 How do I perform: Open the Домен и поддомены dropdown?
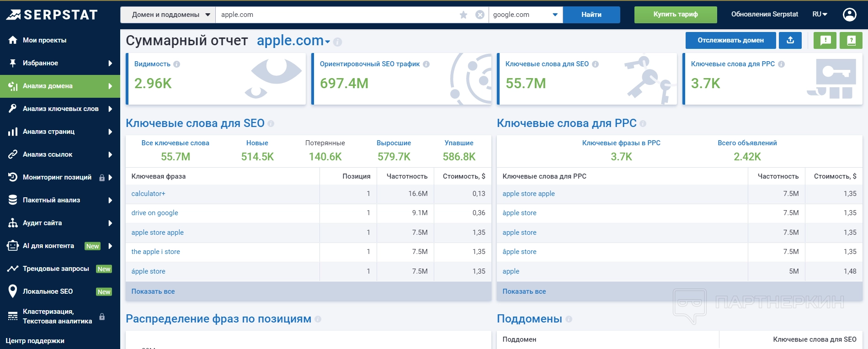(x=168, y=15)
